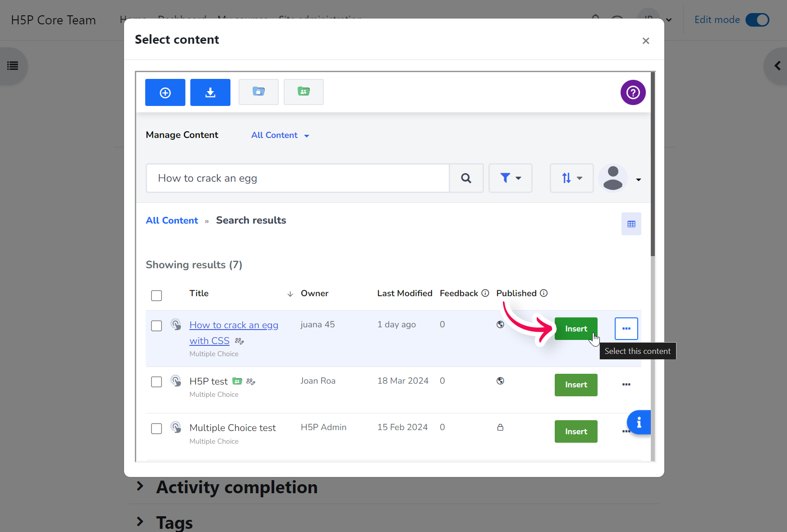The height and width of the screenshot is (532, 787).
Task: Toggle off the Edit mode switch
Action: [757, 20]
